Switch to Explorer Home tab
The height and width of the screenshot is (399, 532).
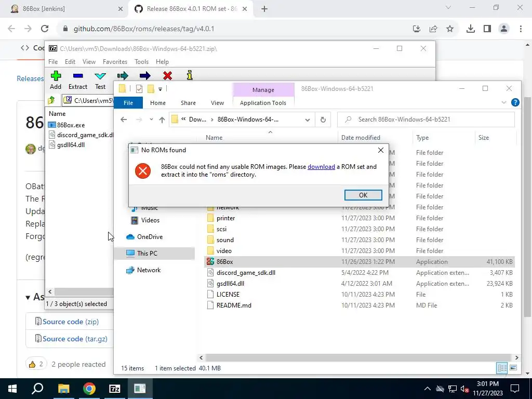[158, 103]
